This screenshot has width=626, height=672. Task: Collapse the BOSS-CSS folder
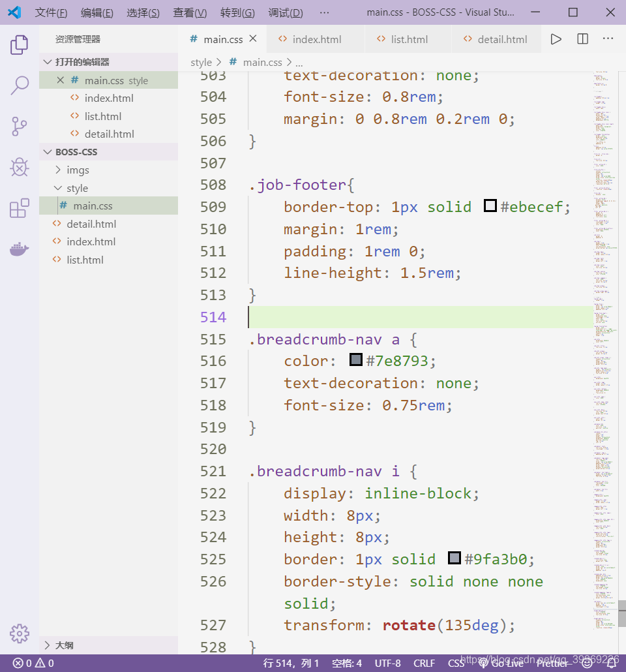tap(47, 151)
